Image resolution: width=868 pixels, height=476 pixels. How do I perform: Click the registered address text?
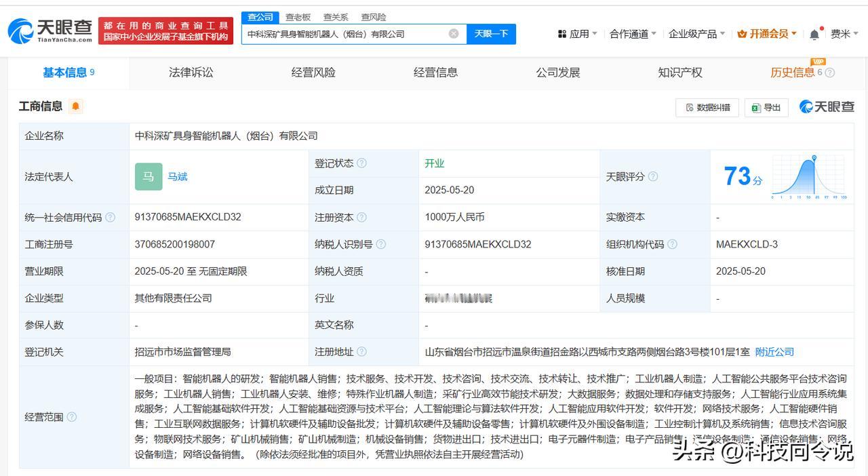point(587,352)
